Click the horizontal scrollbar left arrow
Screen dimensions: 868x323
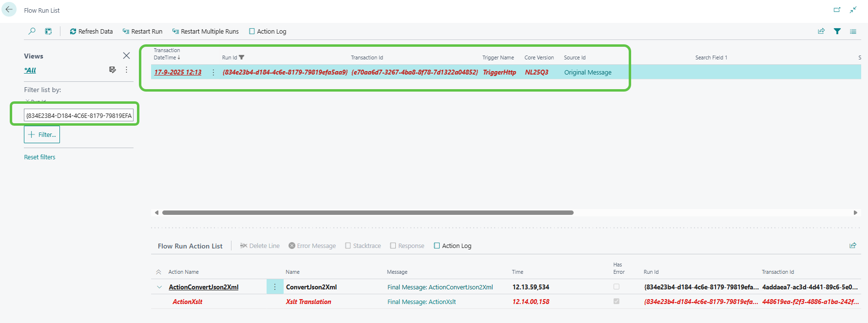pos(156,212)
